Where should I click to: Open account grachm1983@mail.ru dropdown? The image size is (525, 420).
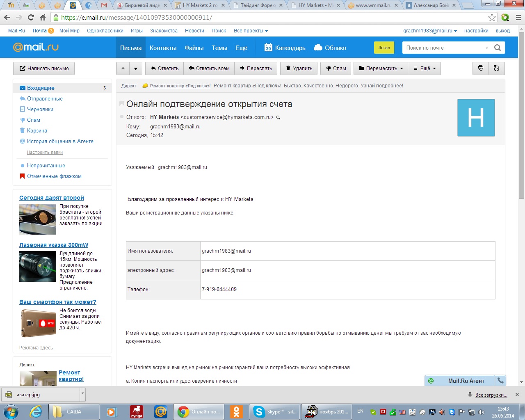click(430, 31)
